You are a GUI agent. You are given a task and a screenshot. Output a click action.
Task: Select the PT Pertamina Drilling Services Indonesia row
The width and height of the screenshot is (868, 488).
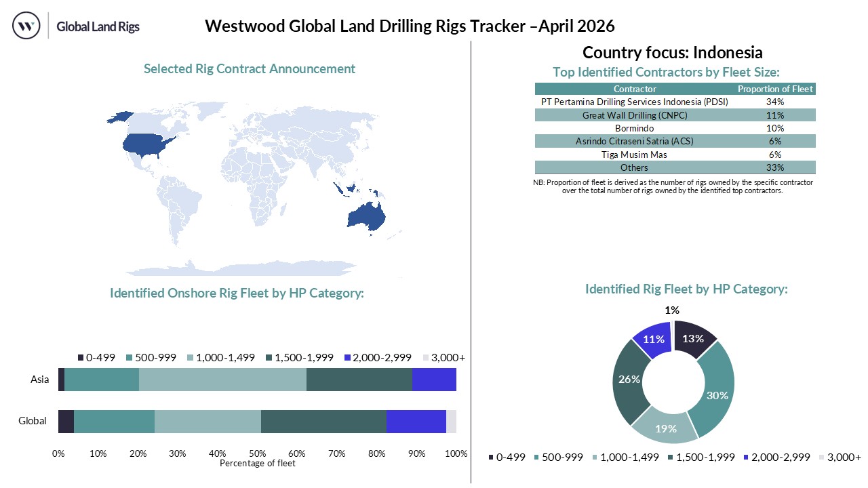[675, 102]
